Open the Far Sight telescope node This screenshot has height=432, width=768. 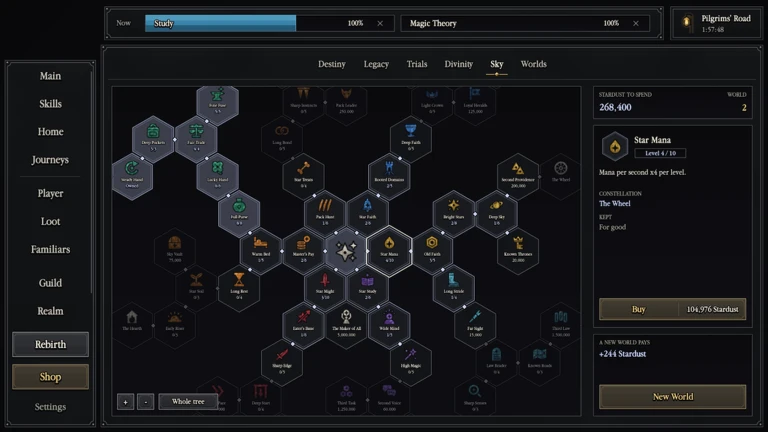pyautogui.click(x=475, y=326)
